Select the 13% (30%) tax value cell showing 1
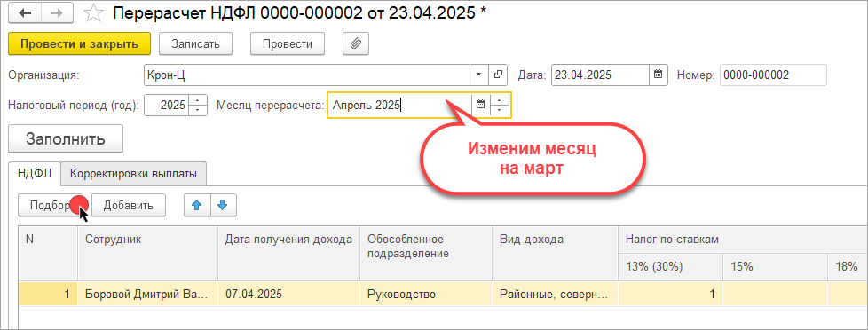Screen dimensions: 868x330 pos(670,294)
